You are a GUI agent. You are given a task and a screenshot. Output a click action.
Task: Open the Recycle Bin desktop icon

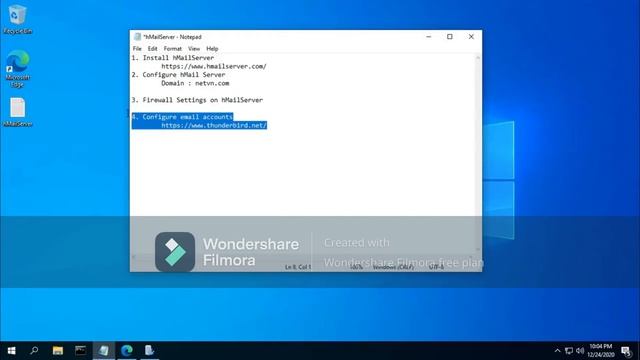(x=17, y=19)
